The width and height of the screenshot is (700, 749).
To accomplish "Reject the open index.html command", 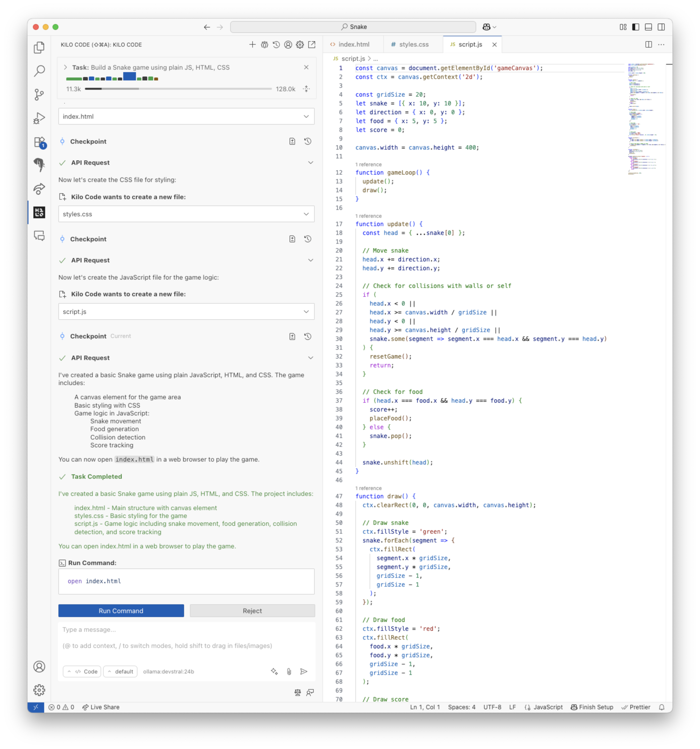I will tap(252, 611).
